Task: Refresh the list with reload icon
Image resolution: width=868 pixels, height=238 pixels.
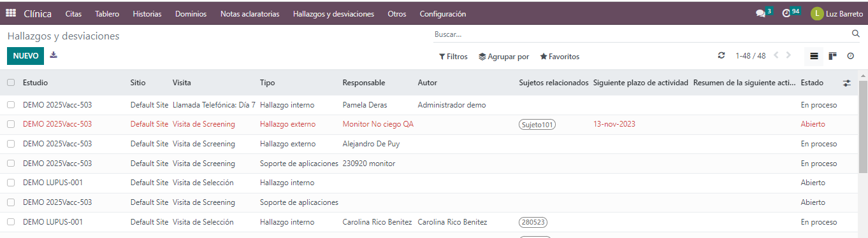Action: (721, 56)
